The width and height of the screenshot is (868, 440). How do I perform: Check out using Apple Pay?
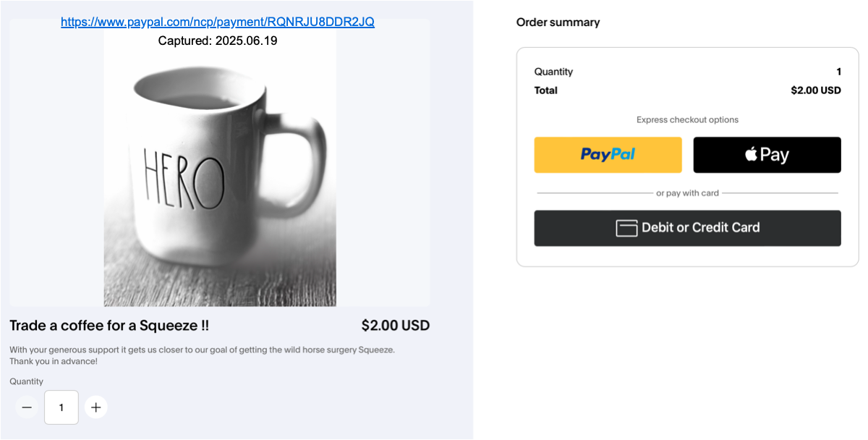coord(767,155)
